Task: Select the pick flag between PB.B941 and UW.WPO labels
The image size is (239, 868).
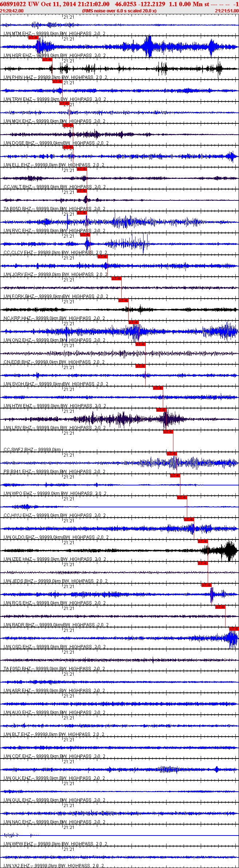Action: coord(175,476)
